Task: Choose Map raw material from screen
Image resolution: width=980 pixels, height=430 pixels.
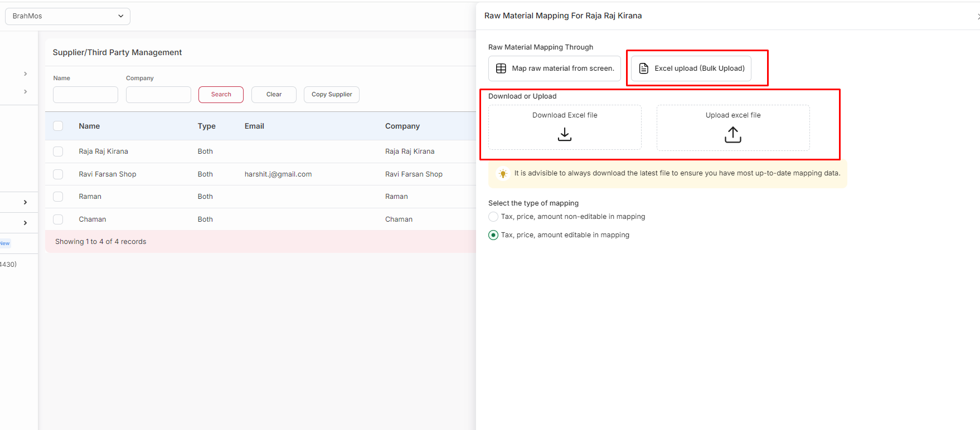Action: 555,69
